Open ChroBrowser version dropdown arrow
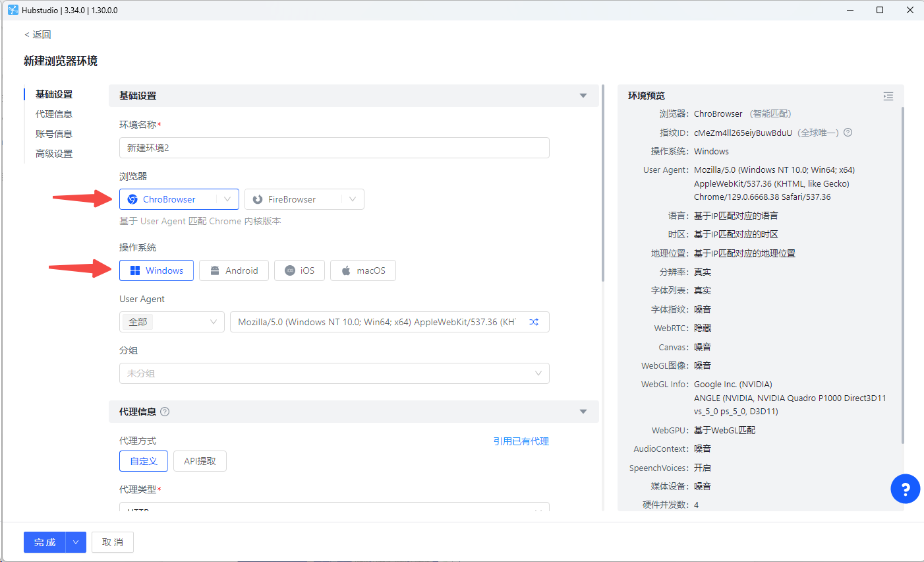Viewport: 924px width, 562px height. click(x=227, y=199)
